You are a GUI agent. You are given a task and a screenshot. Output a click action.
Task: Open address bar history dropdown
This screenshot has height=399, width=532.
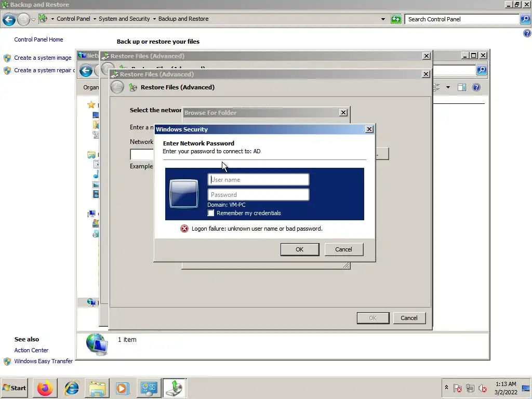coord(383,19)
